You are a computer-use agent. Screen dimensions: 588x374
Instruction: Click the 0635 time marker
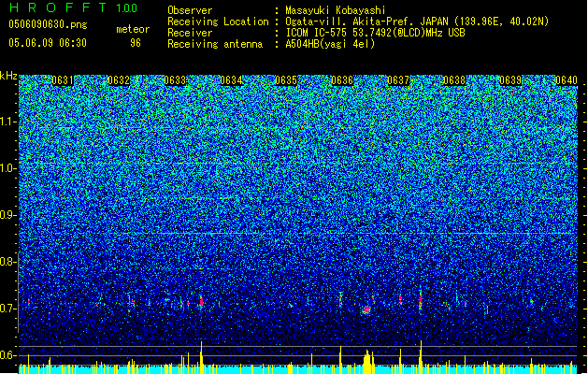coord(286,80)
